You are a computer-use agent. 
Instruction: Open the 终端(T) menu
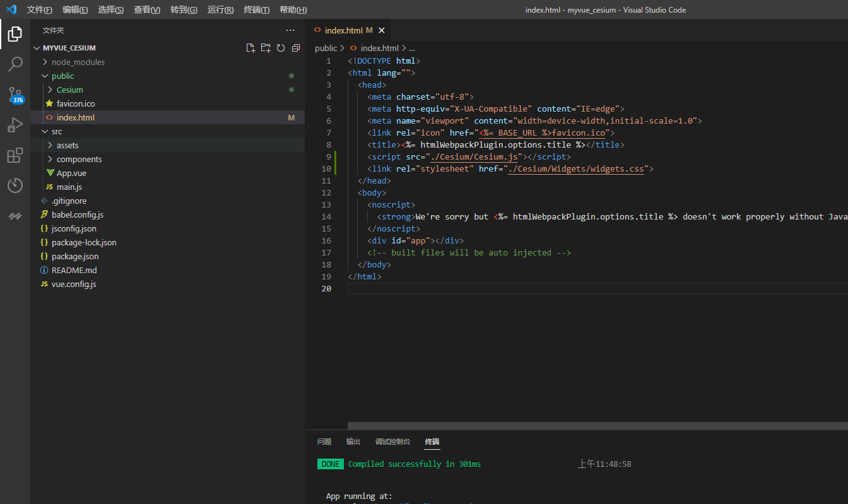point(256,9)
